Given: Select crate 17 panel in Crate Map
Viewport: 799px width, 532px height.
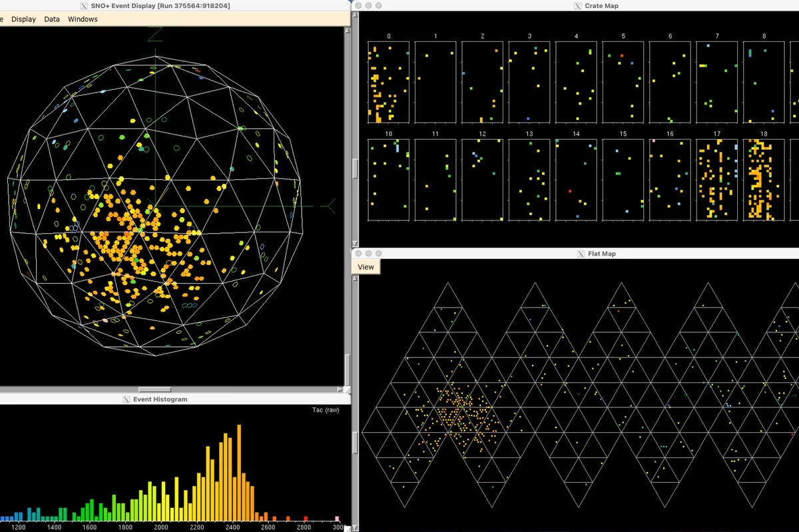Looking at the screenshot, I should [x=716, y=180].
